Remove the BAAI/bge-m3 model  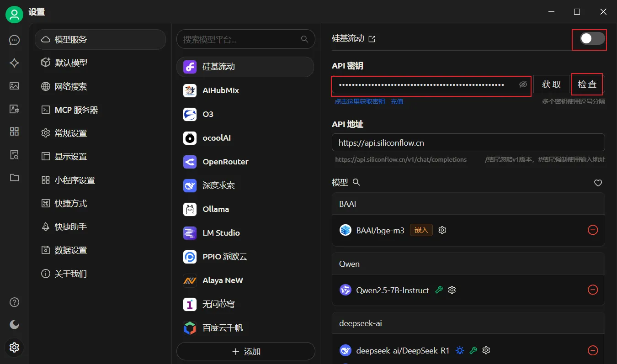(x=592, y=230)
